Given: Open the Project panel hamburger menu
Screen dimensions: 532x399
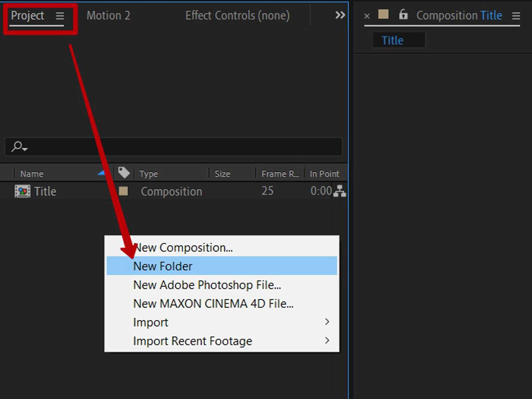Looking at the screenshot, I should 60,16.
